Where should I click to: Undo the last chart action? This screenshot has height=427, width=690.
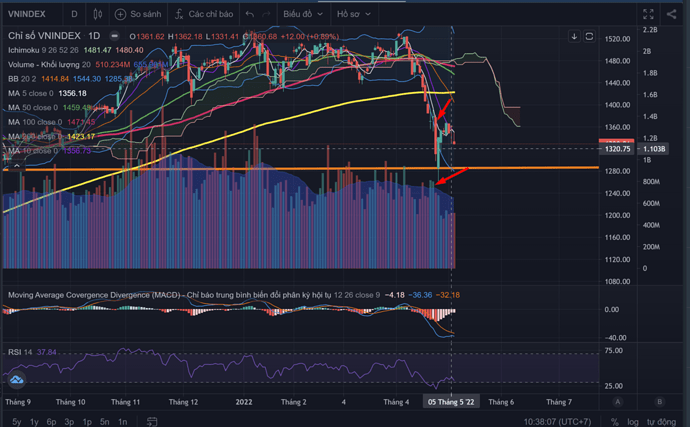click(x=250, y=14)
